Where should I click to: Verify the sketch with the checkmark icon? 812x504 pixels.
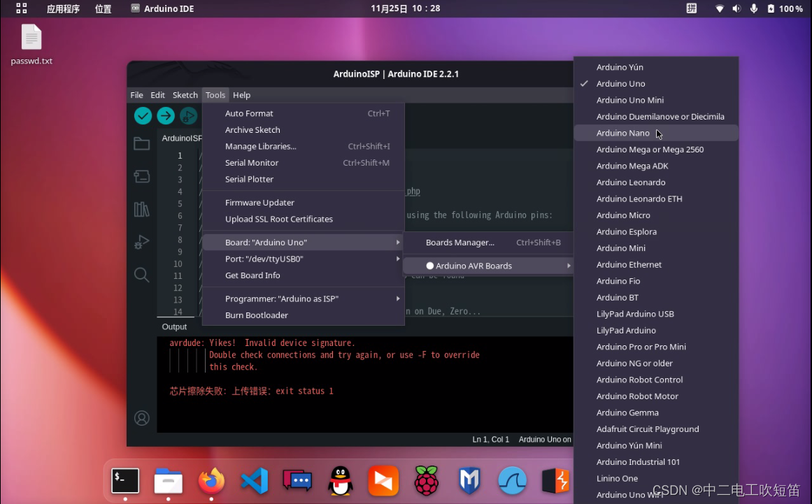[143, 116]
